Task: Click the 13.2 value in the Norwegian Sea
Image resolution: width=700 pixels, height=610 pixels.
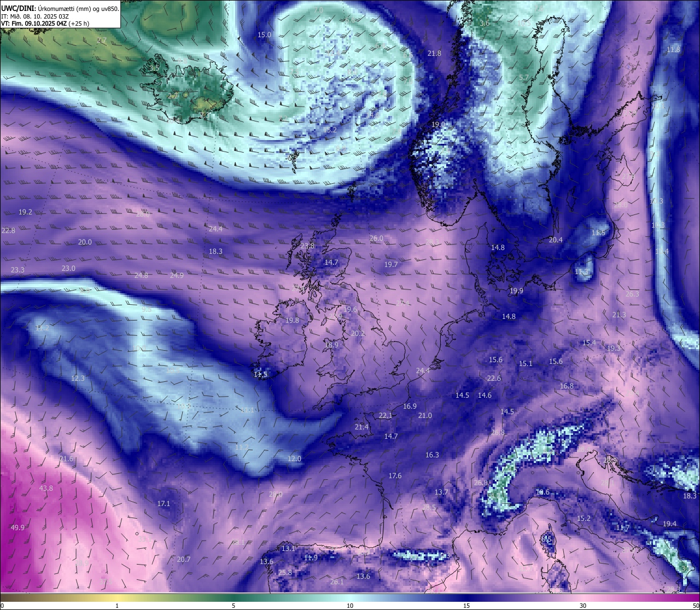Action: click(x=330, y=130)
